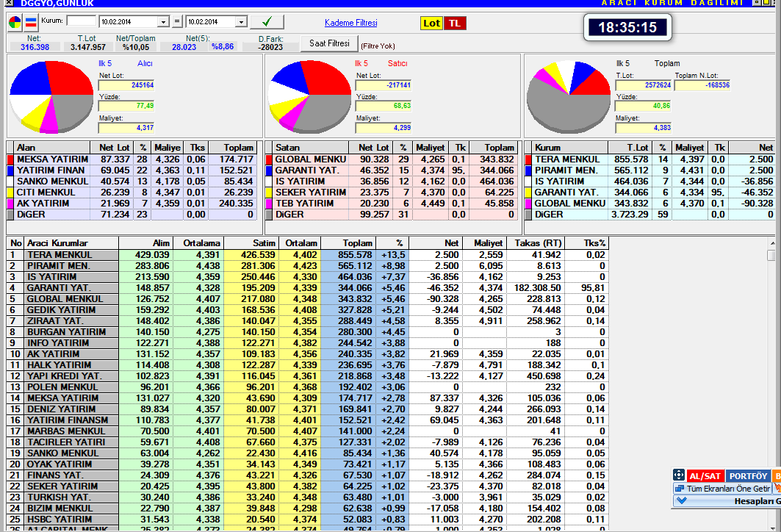Click the windows icon on Tüm Ekranları Öne Getir

pos(680,489)
